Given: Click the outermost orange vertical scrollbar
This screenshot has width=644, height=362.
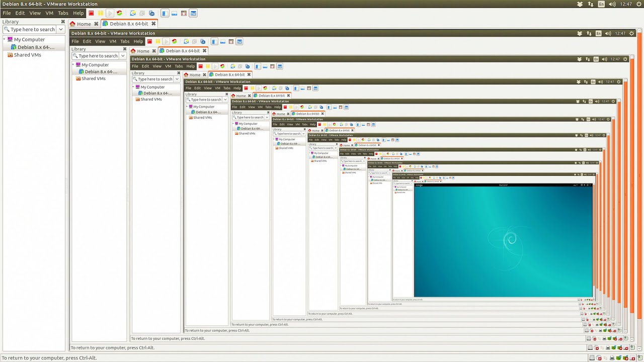Looking at the screenshot, I should pyautogui.click(x=640, y=151).
